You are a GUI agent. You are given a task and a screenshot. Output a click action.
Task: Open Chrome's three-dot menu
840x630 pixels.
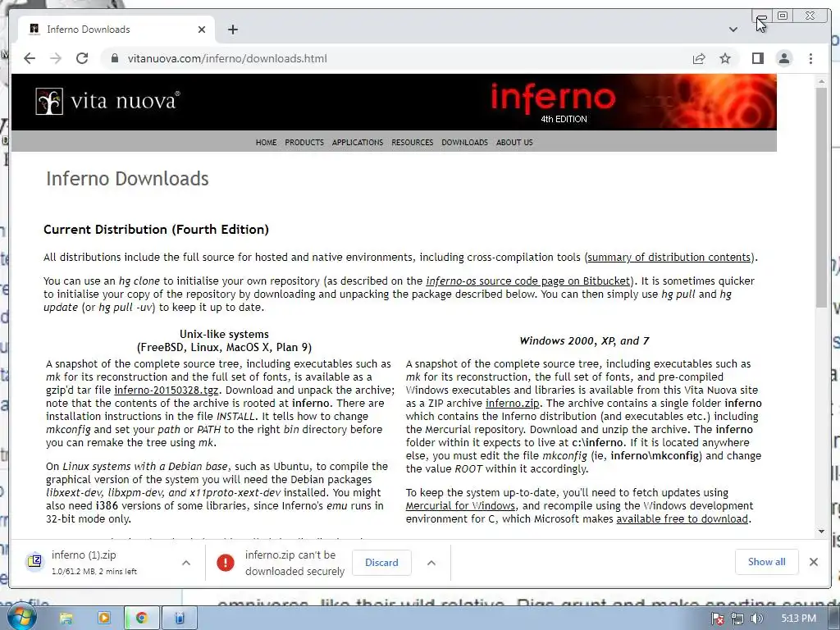tap(810, 58)
